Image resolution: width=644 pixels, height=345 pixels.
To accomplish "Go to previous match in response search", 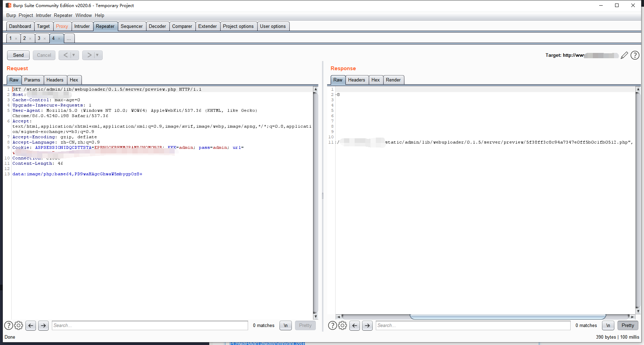I will [x=355, y=326].
